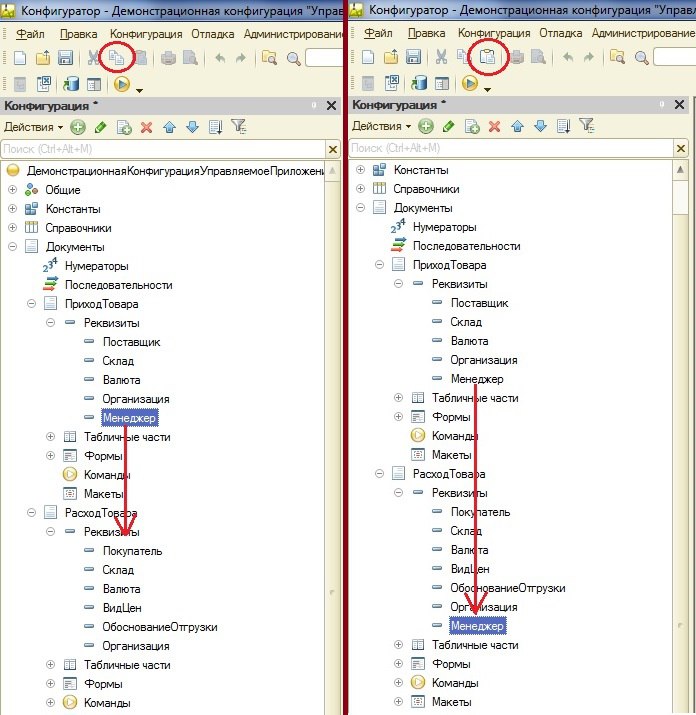The height and width of the screenshot is (715, 696).
Task: Click Copy-add icon in right Configuration panel
Action: 472,126
